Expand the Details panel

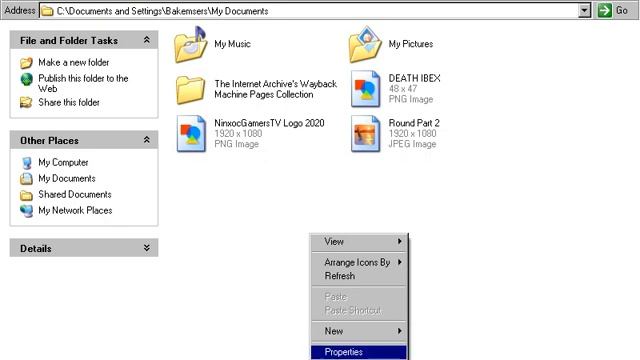click(147, 248)
